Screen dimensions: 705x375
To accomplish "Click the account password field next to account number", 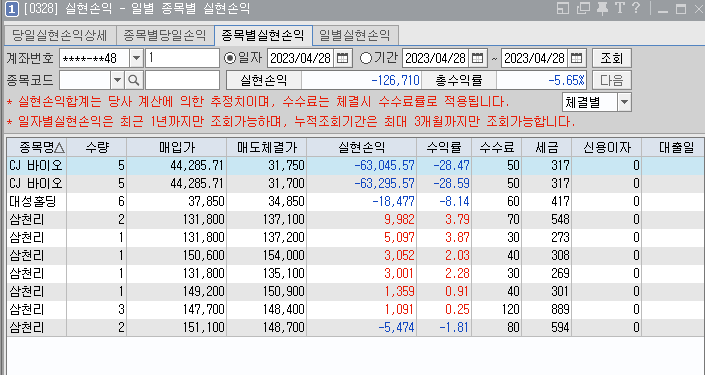I will [182, 58].
